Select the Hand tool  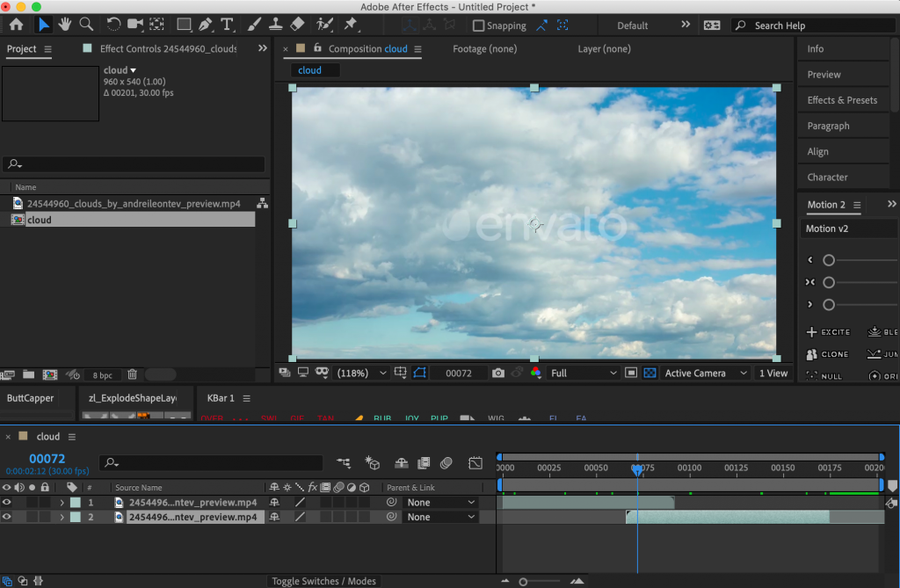click(x=65, y=25)
